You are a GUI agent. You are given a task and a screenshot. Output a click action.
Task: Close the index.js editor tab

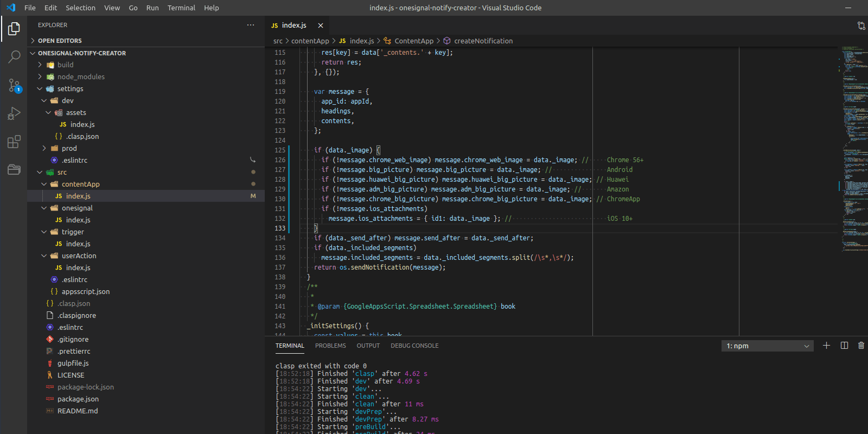[321, 25]
